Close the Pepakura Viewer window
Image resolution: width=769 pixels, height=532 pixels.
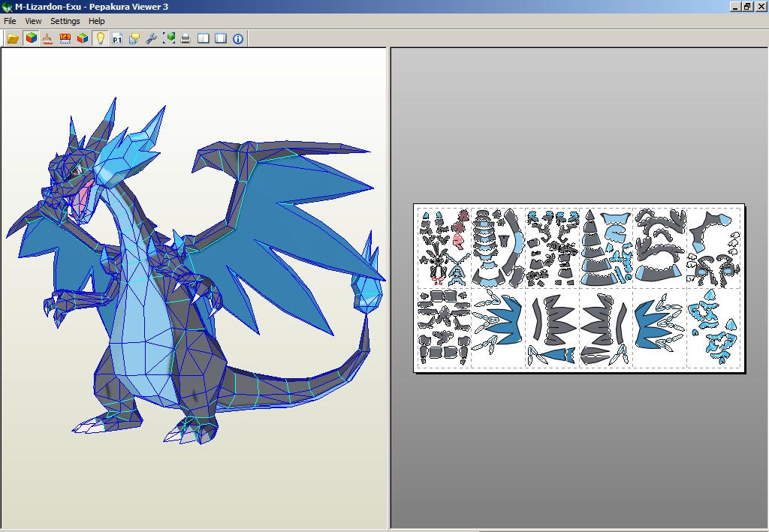(x=760, y=6)
